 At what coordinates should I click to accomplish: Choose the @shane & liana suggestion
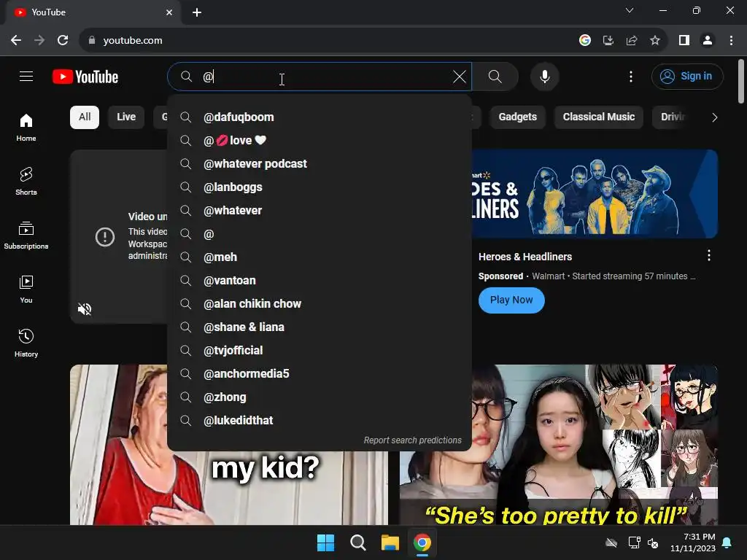[320, 327]
